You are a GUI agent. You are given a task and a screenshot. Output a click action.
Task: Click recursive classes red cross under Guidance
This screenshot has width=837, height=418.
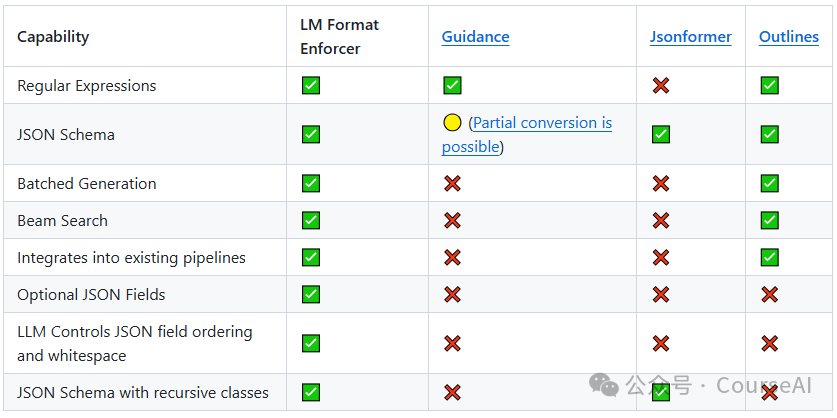point(452,393)
